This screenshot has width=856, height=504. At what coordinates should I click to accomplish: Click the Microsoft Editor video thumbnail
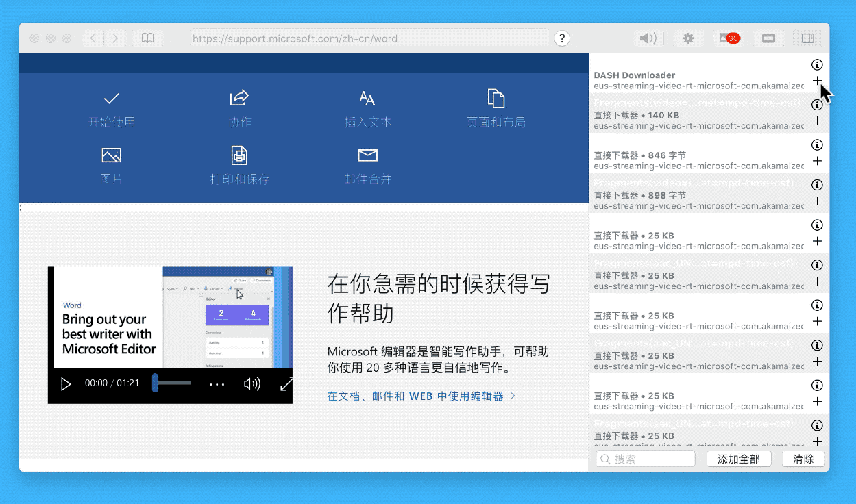coord(170,317)
